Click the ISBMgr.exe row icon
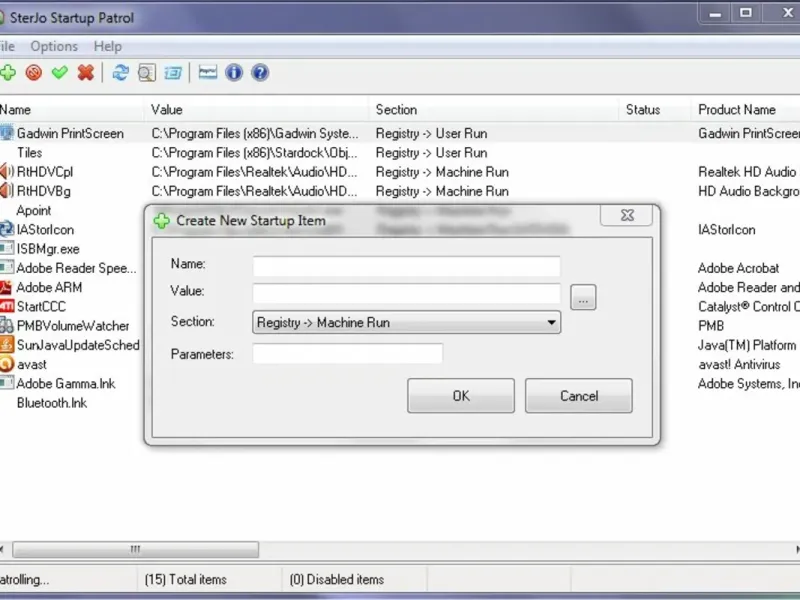Image resolution: width=800 pixels, height=600 pixels. click(7, 248)
